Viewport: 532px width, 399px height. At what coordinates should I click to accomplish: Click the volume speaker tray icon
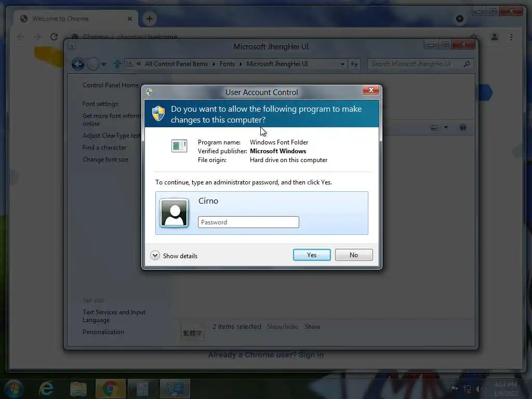point(480,389)
